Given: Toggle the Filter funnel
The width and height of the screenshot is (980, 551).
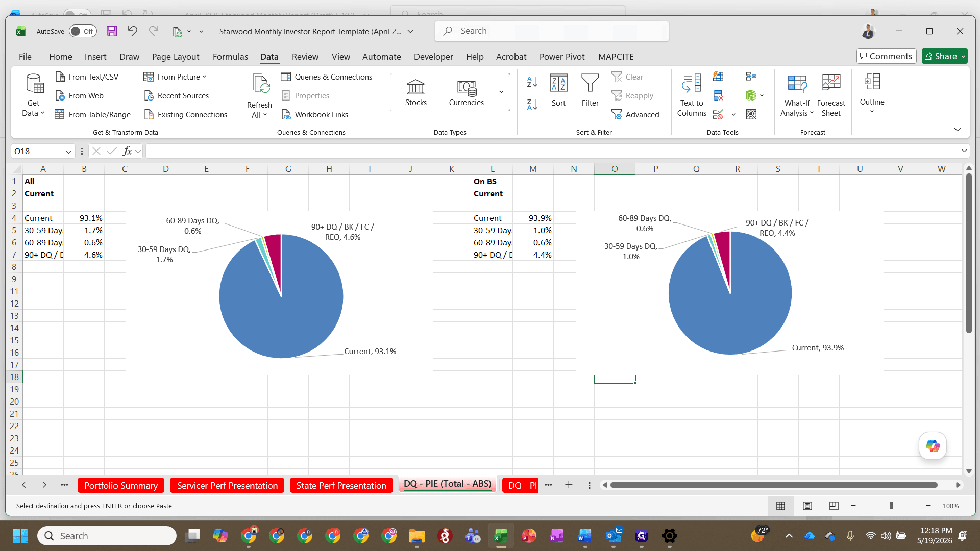Looking at the screenshot, I should pos(590,91).
